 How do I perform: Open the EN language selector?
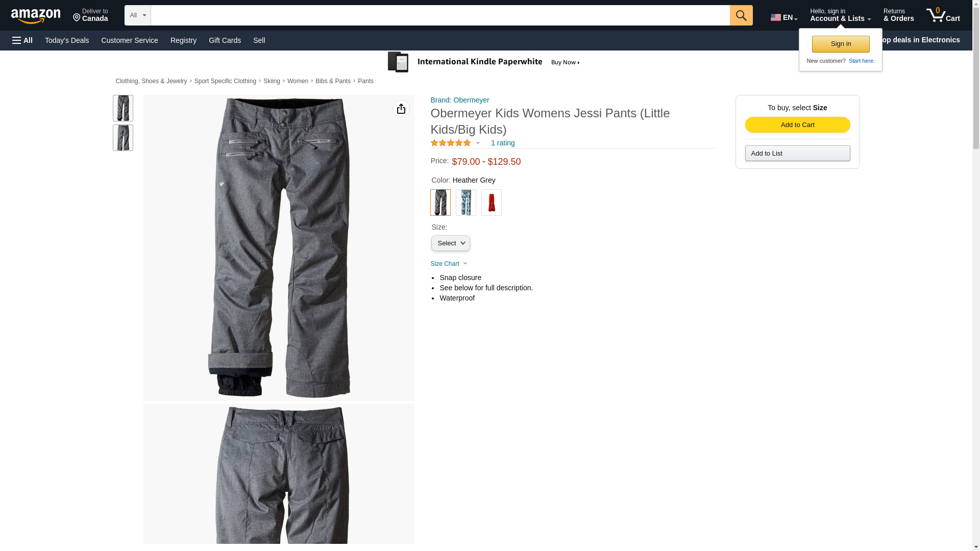tap(783, 17)
